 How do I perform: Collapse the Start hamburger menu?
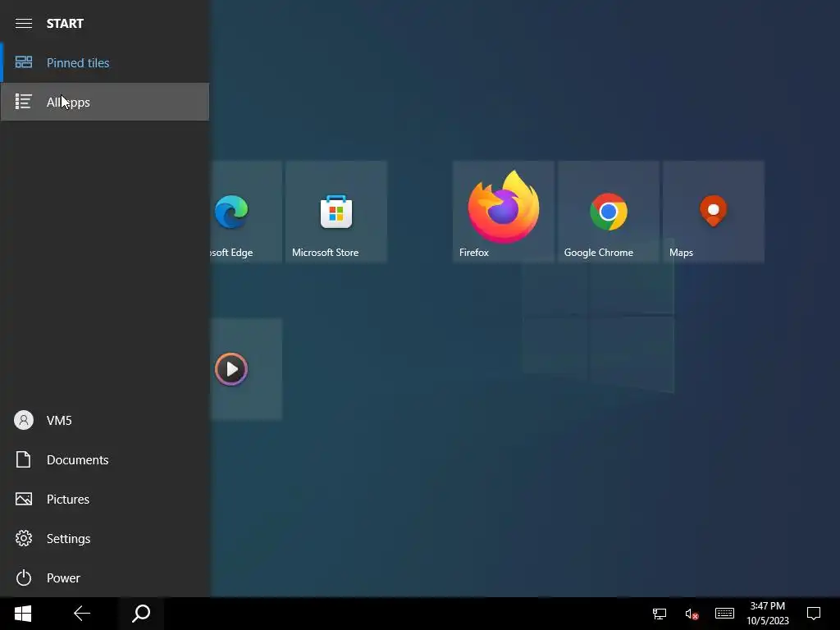[x=24, y=24]
